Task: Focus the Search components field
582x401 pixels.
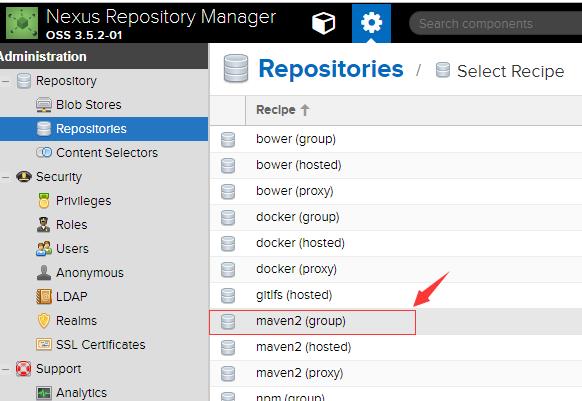Action: pos(497,23)
